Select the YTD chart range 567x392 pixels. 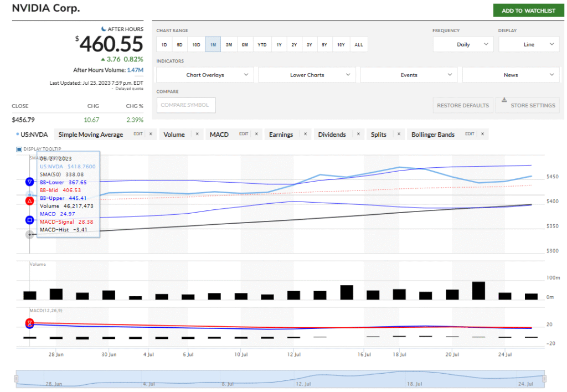[262, 44]
